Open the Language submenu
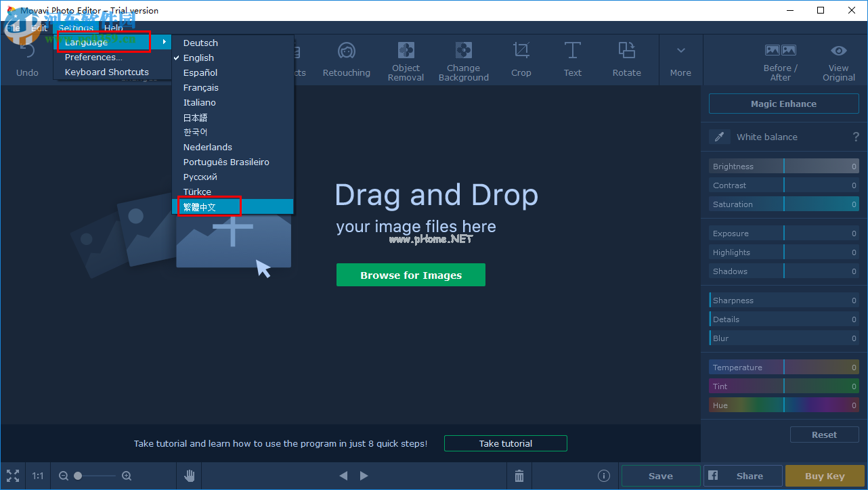 tap(112, 42)
